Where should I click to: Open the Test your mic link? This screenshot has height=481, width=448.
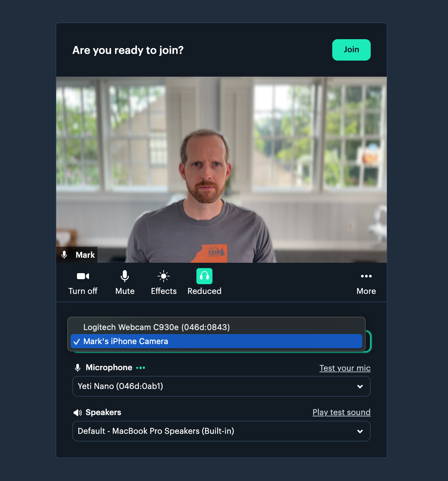345,368
